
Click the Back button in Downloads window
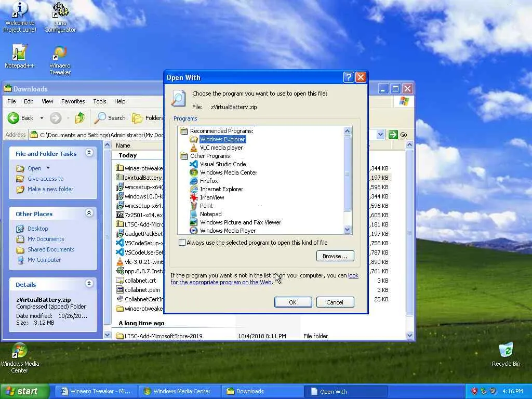tap(20, 118)
